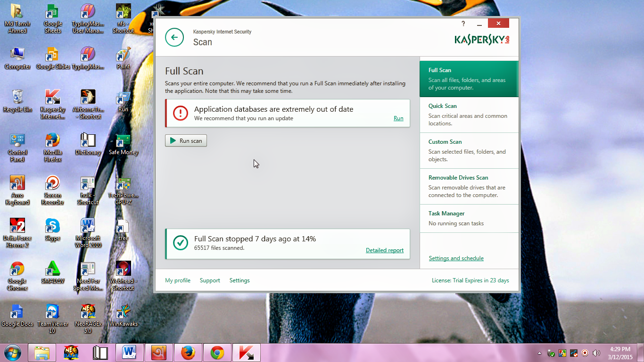Click red exclamation warning icon

pos(180,113)
